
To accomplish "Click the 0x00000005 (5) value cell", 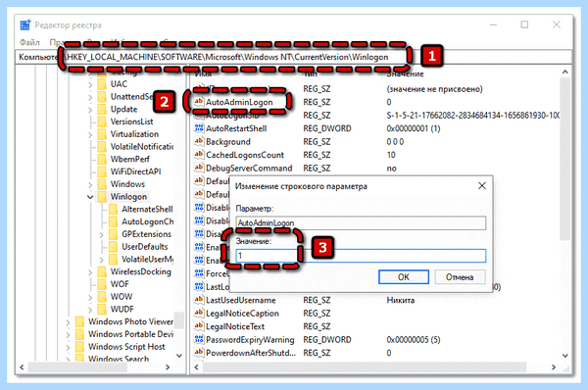I will point(414,339).
